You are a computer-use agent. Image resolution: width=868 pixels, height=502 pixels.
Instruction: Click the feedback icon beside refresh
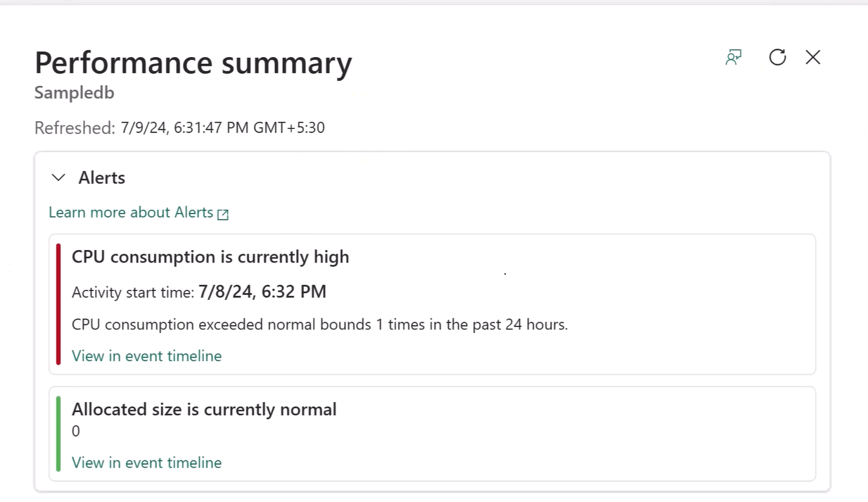click(x=734, y=58)
